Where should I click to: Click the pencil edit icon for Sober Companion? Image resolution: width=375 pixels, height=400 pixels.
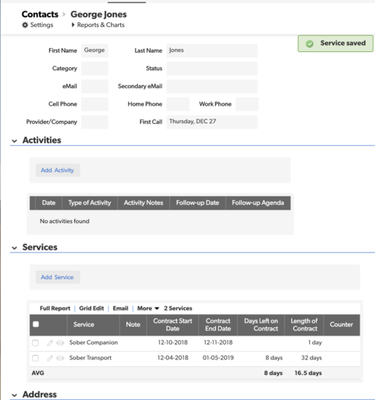tap(50, 343)
